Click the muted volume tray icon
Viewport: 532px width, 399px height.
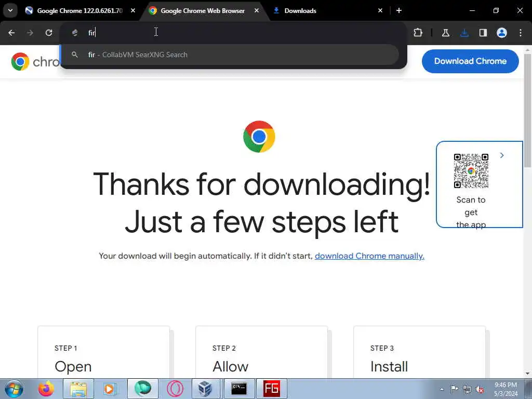coord(480,389)
